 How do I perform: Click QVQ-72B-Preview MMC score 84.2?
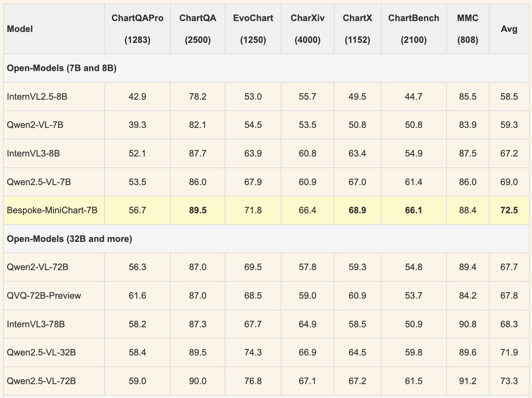point(467,295)
